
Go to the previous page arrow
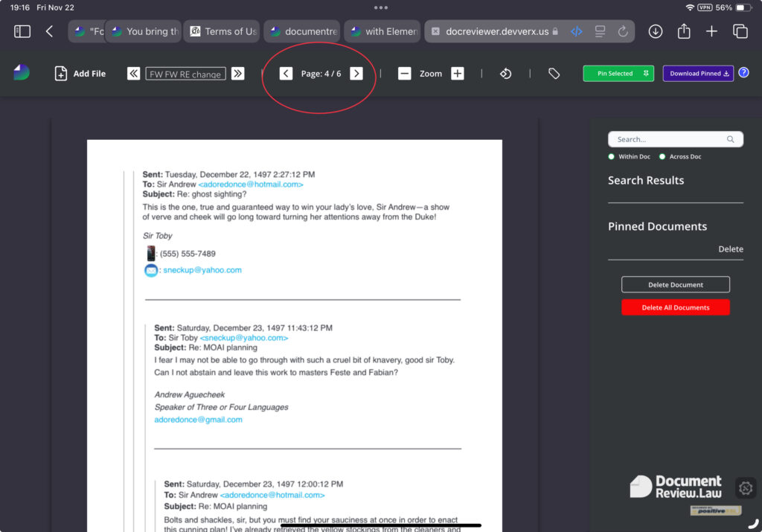coord(286,74)
